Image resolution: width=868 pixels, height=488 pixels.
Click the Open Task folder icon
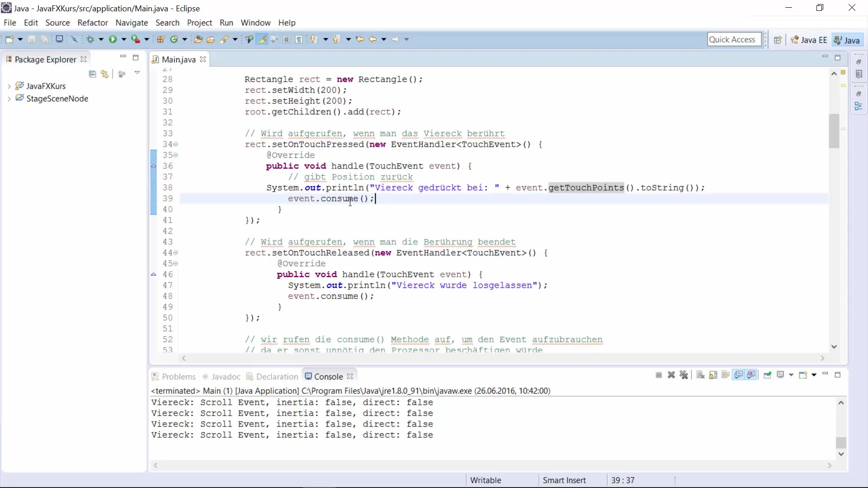pos(211,39)
